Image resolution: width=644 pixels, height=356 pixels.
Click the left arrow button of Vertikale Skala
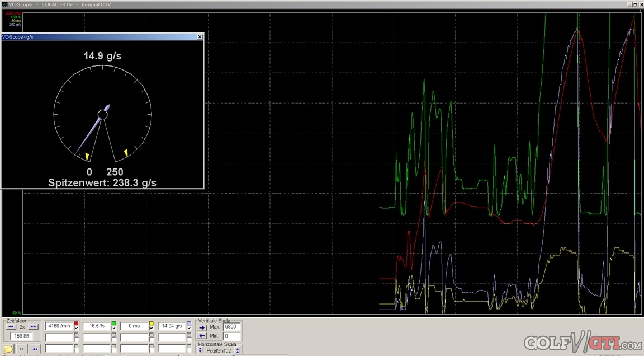[x=202, y=336]
